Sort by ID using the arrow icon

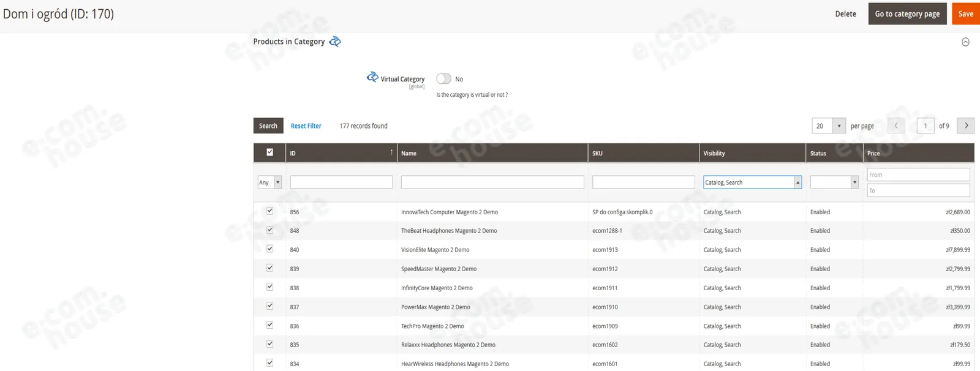click(x=391, y=152)
